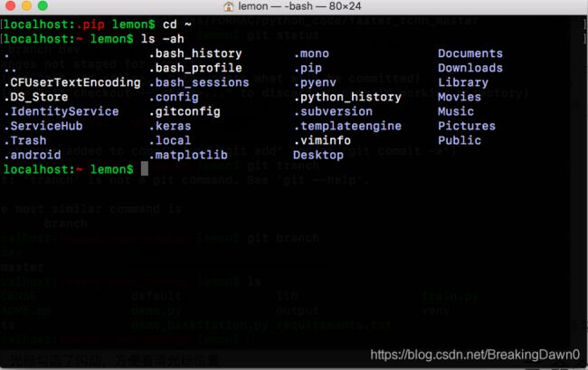The width and height of the screenshot is (588, 370).
Task: Click the "cd ~" command text
Action: pyautogui.click(x=177, y=24)
